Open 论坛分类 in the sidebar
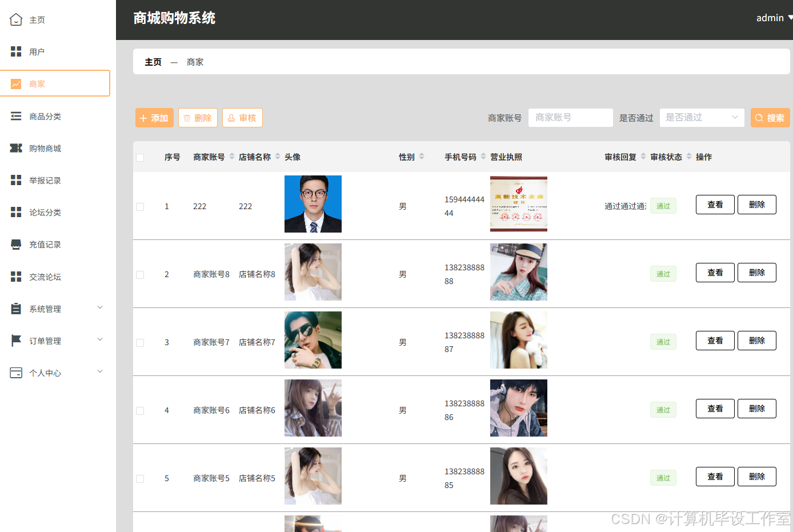 pos(45,213)
